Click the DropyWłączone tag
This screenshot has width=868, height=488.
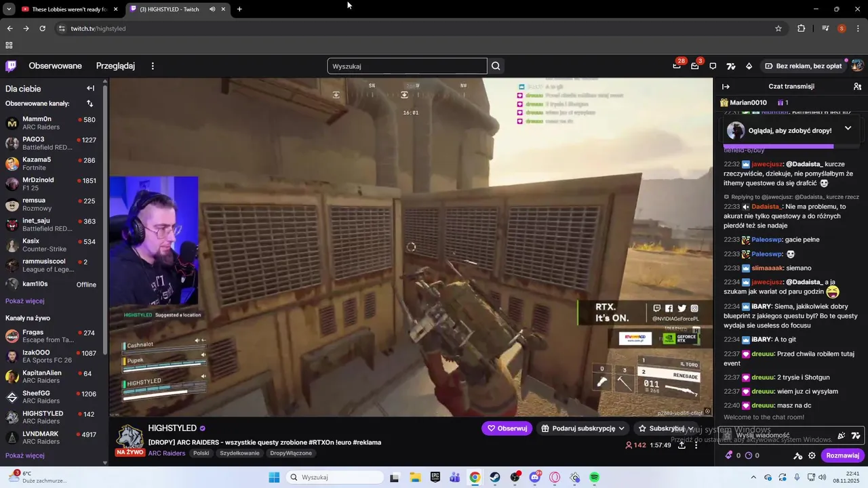291,453
